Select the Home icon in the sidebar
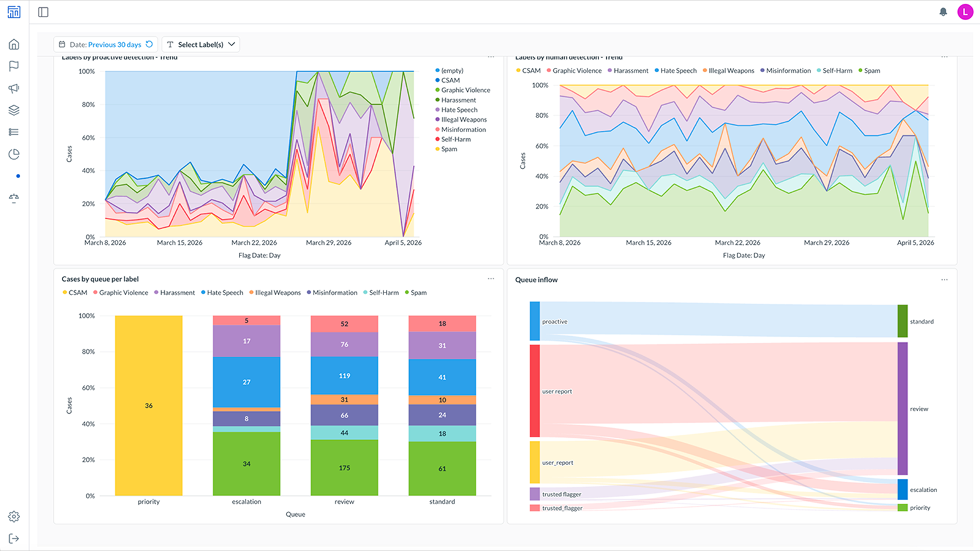This screenshot has height=551, width=980. pos(13,44)
